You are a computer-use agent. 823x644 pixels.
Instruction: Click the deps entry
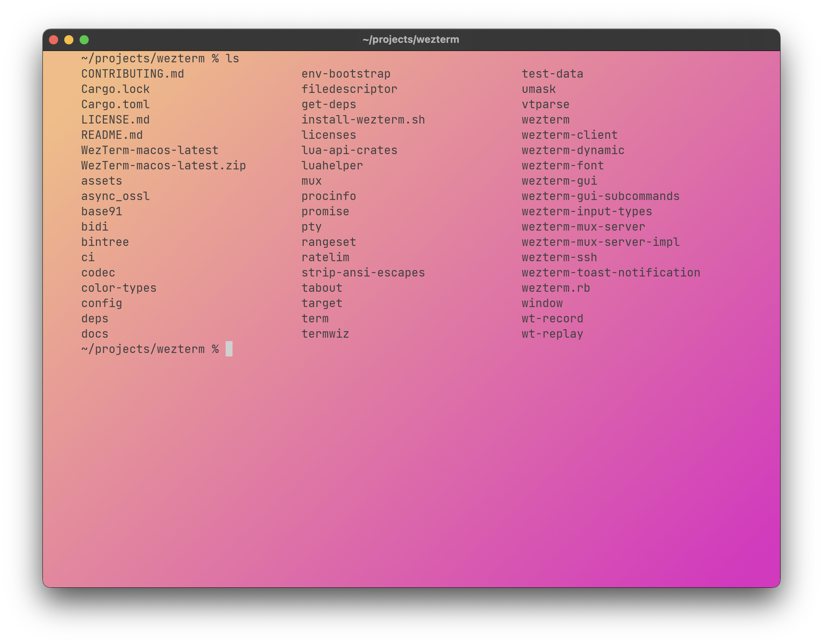pyautogui.click(x=95, y=319)
